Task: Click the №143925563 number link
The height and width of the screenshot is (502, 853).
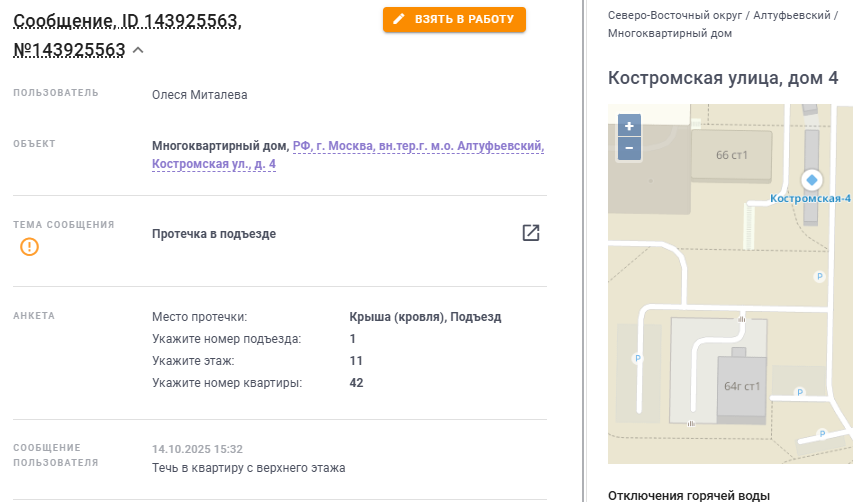Action: (x=69, y=50)
